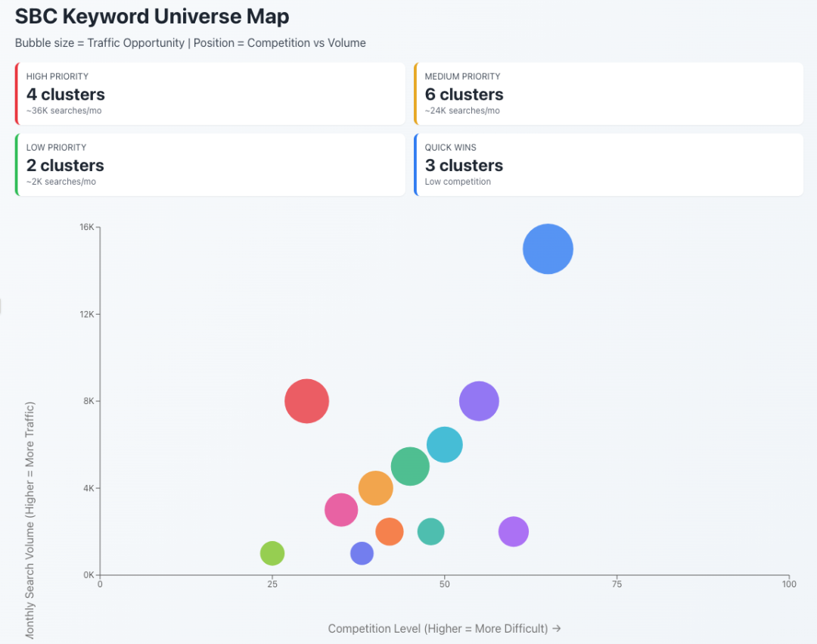Select the amber bubble at 4K volume
817x644 pixels.
[x=375, y=488]
